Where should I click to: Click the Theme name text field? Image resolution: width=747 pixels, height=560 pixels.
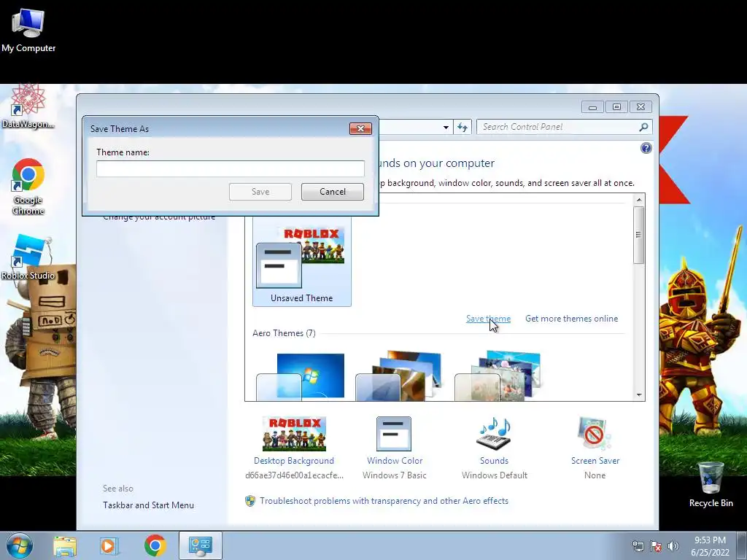point(230,168)
